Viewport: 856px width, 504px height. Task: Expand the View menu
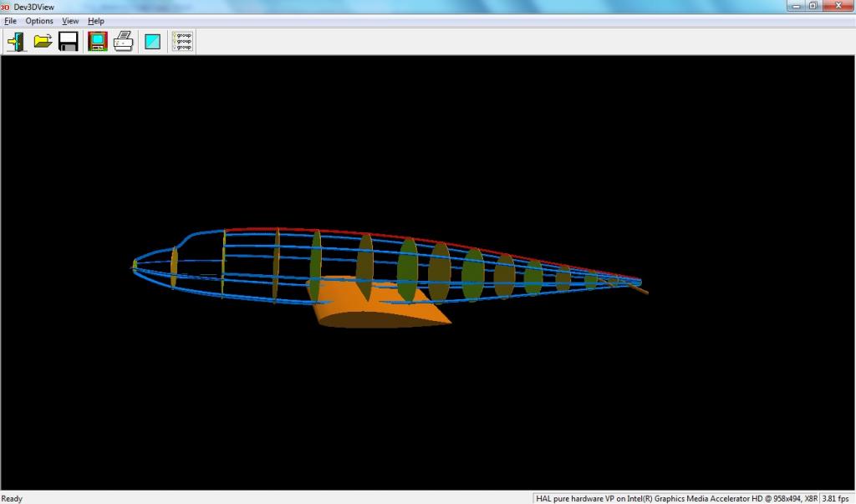point(70,21)
